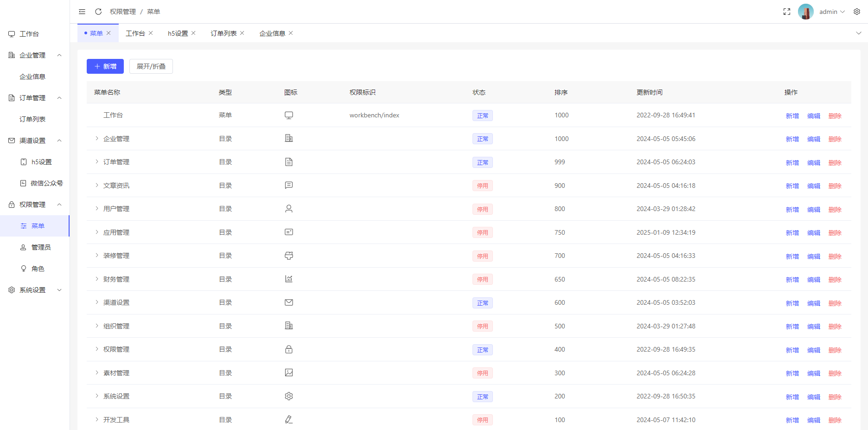Close the 订单列表 tab

tap(242, 33)
